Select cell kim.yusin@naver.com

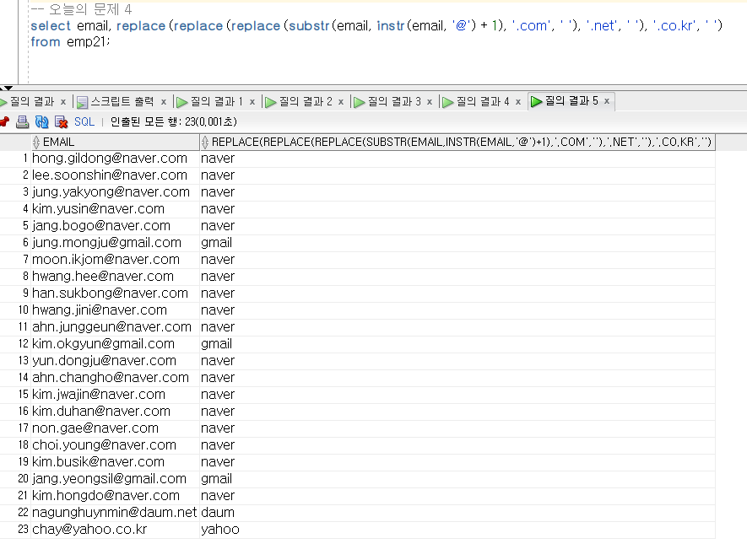tap(116, 208)
